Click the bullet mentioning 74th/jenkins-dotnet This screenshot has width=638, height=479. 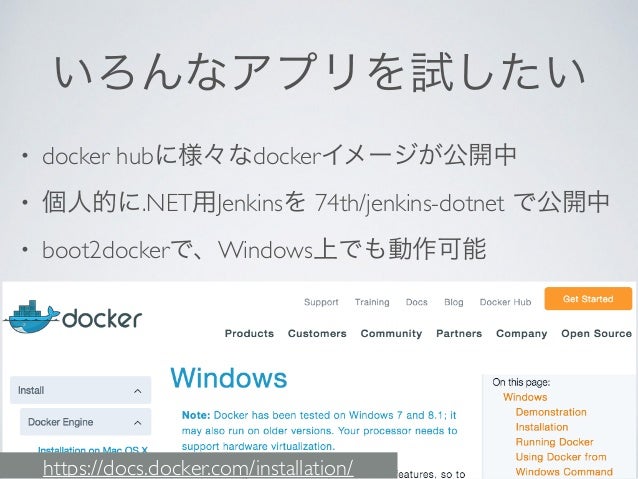click(x=326, y=202)
